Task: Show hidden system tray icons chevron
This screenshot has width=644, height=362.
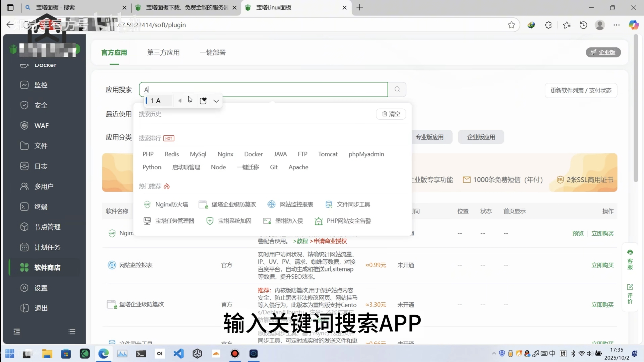Action: 494,354
